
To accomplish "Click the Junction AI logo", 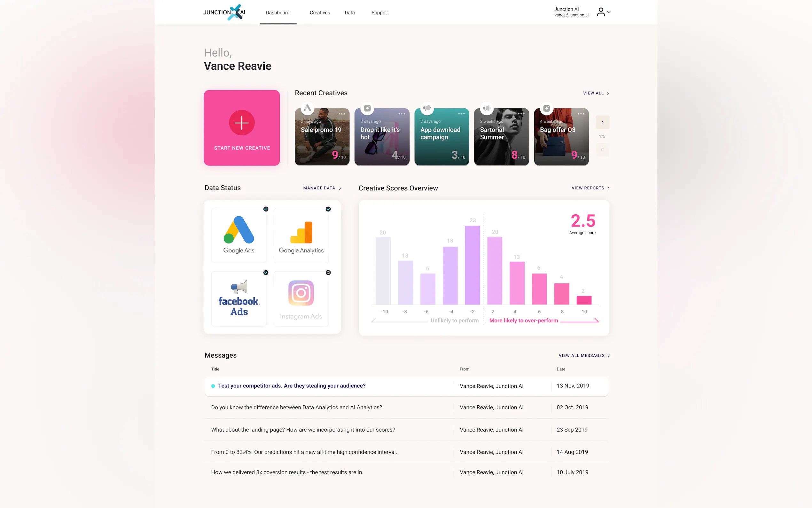I will point(224,12).
